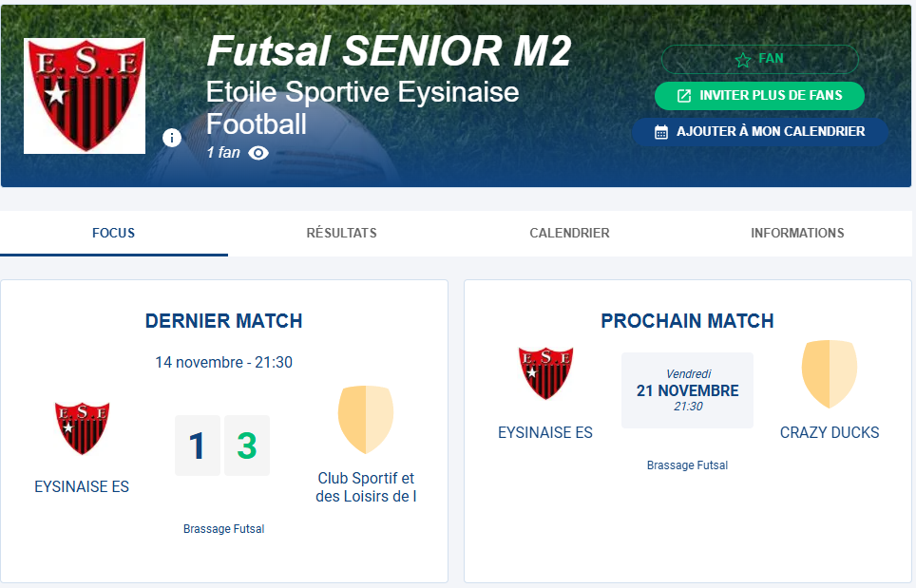Open the FOCUS tab
This screenshot has width=916, height=588.
[x=113, y=232]
